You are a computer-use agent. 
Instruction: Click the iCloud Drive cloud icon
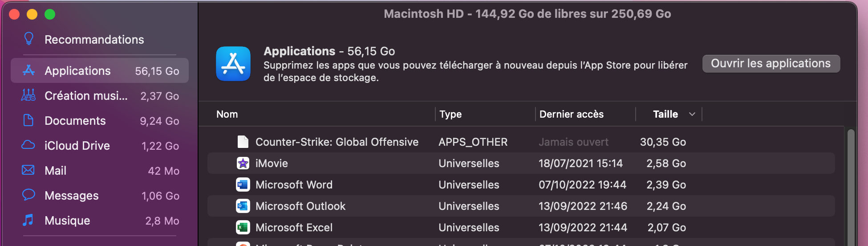(28, 145)
